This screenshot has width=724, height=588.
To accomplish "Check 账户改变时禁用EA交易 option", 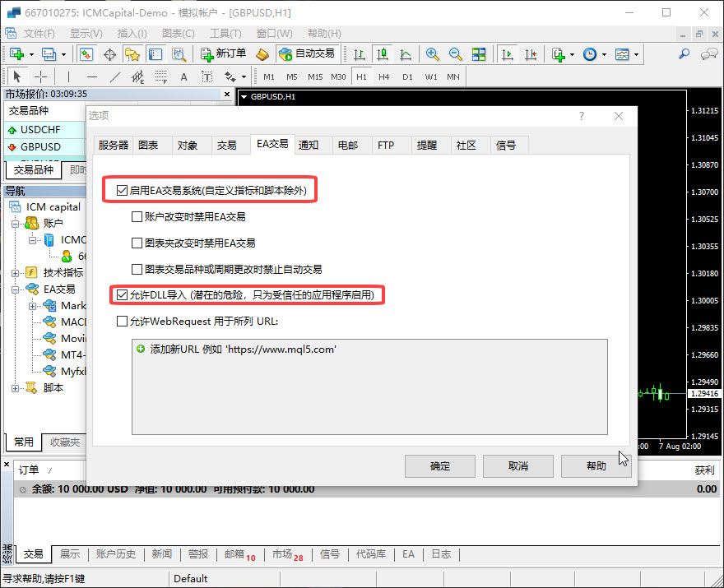I will pyautogui.click(x=137, y=217).
